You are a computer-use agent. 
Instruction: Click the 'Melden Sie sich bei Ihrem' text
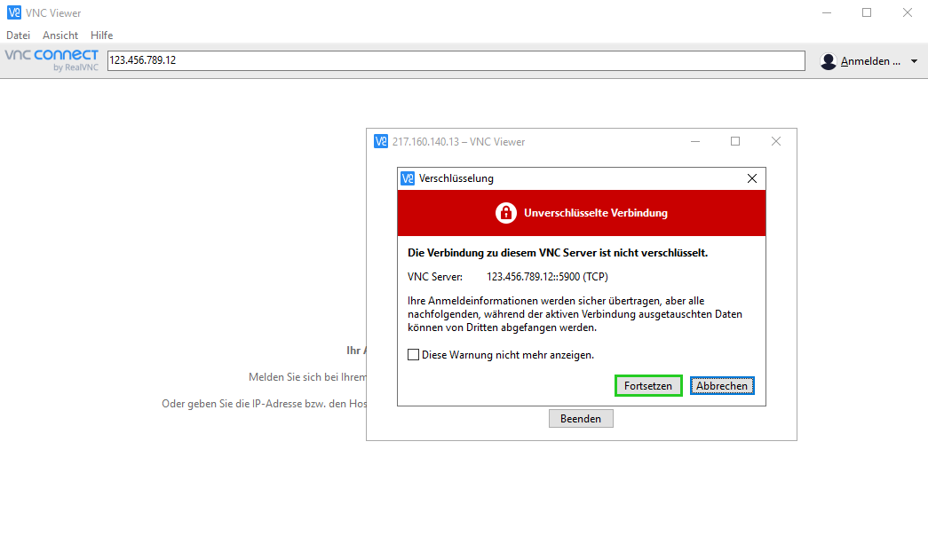pyautogui.click(x=308, y=377)
